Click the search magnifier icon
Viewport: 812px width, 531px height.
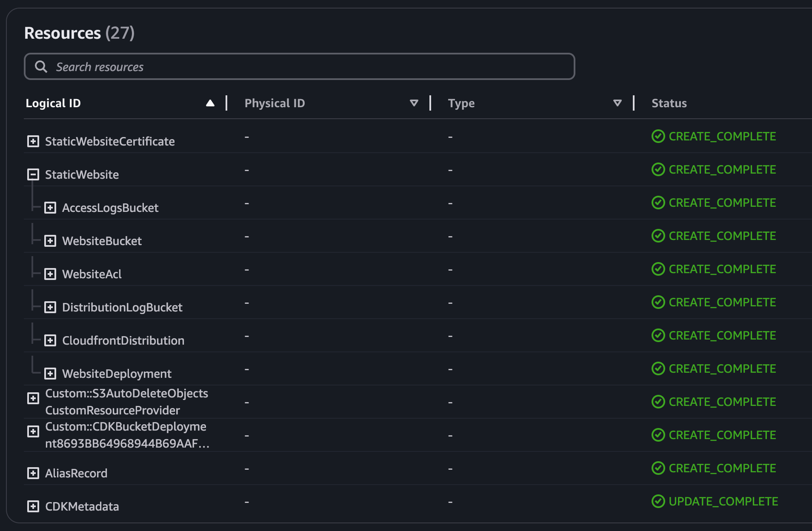tap(41, 67)
